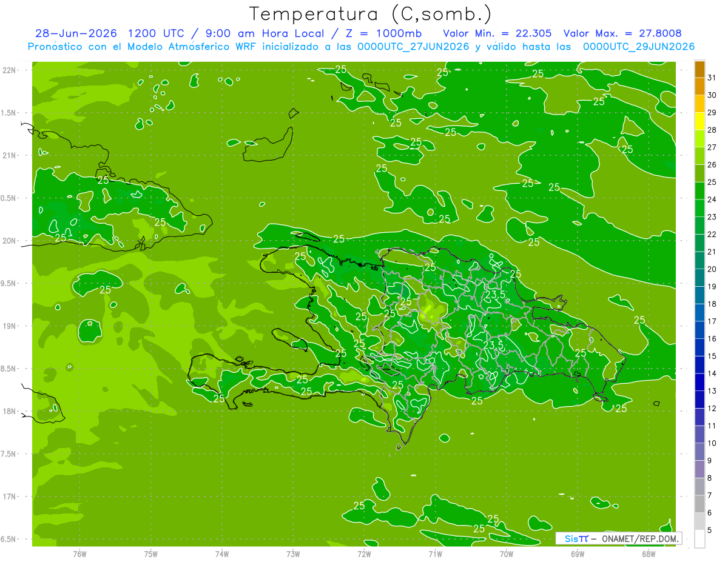Click the legend scale label '17'
728x562 pixels.
pos(712,321)
